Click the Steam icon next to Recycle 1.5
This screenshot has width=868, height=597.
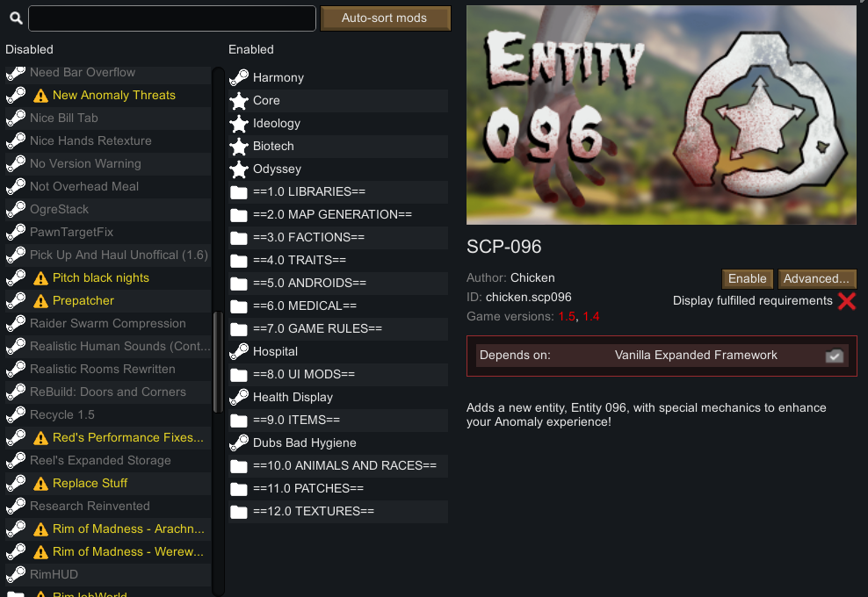(16, 414)
